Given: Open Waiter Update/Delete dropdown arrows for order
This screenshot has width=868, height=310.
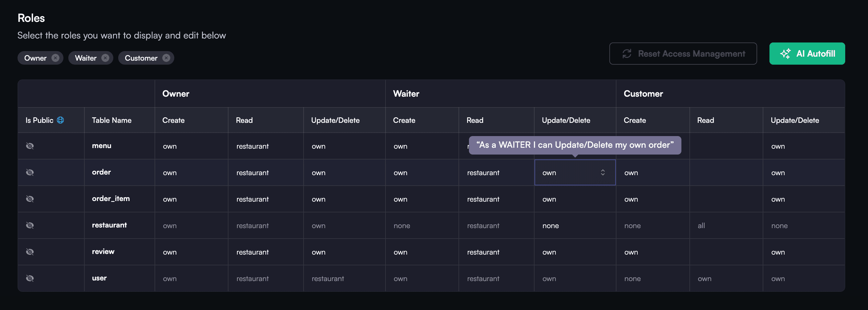Looking at the screenshot, I should [603, 172].
